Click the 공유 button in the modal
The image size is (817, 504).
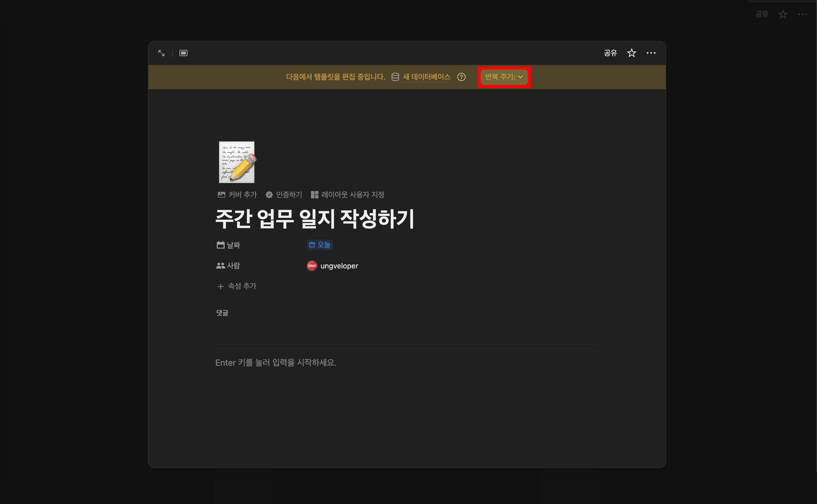(610, 53)
